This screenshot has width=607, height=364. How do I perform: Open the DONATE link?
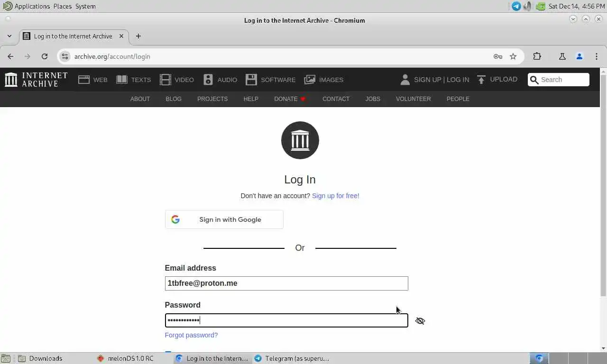(290, 99)
